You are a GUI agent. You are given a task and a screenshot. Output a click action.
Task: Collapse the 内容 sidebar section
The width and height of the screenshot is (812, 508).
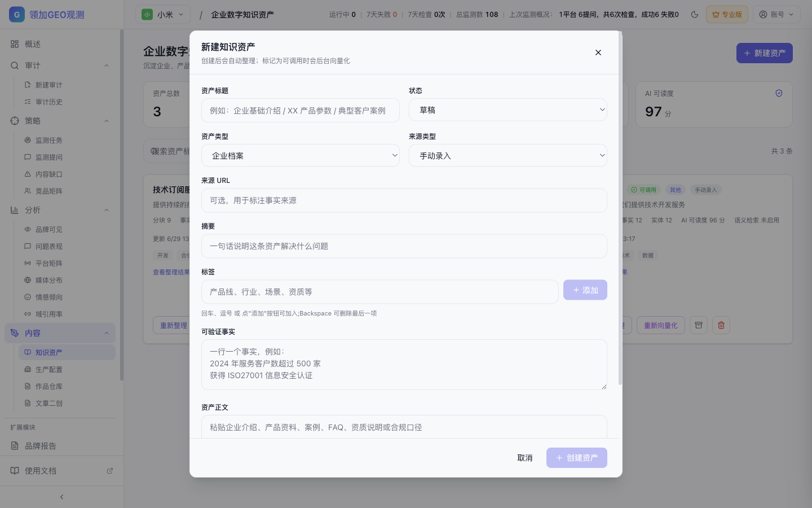pyautogui.click(x=107, y=333)
